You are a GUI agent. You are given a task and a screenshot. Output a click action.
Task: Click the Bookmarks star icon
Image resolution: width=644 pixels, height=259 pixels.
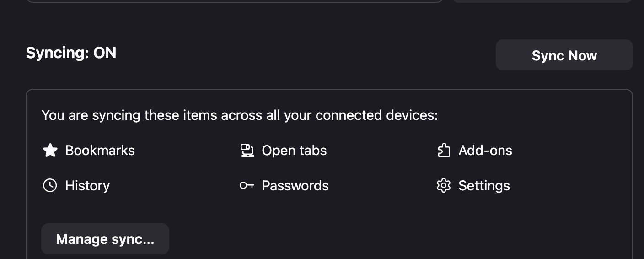click(x=50, y=151)
